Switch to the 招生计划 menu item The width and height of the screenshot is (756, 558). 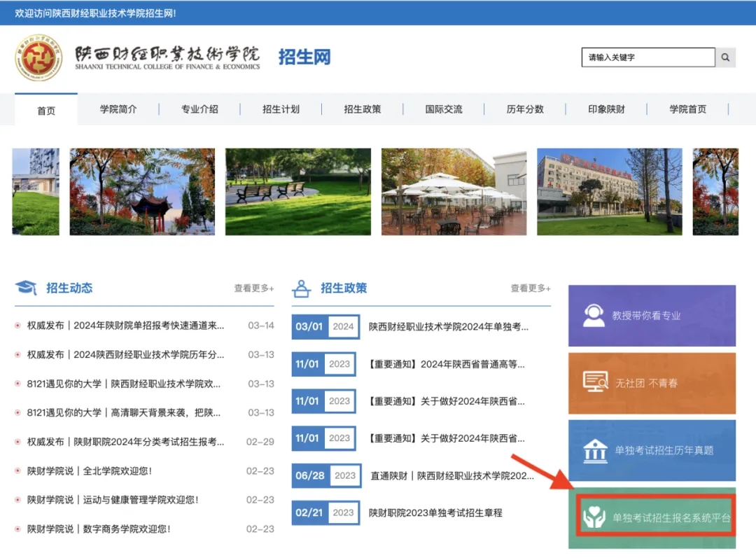click(281, 109)
